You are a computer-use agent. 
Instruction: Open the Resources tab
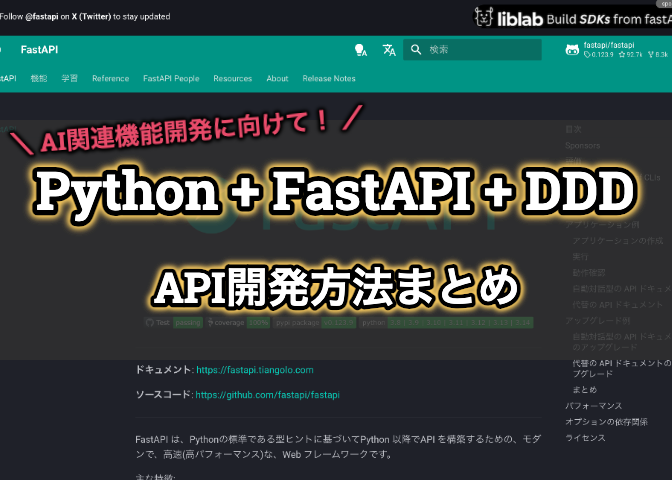click(232, 78)
